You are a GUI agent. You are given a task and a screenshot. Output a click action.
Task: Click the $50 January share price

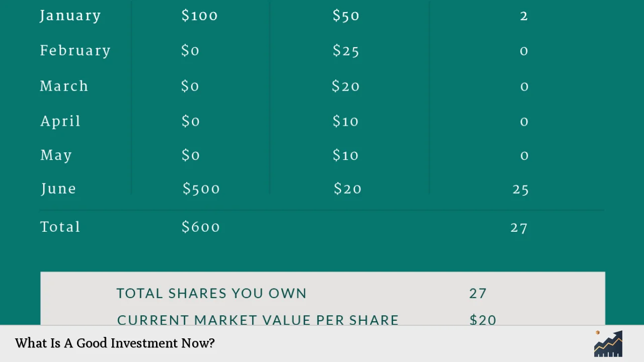[x=346, y=16]
